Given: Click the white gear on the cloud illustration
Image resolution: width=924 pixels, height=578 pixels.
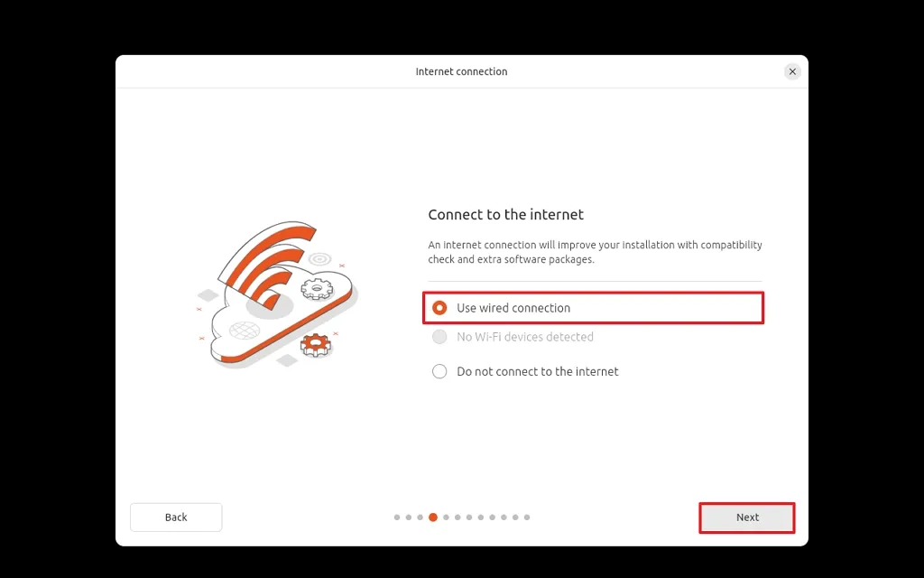Looking at the screenshot, I should 317,288.
